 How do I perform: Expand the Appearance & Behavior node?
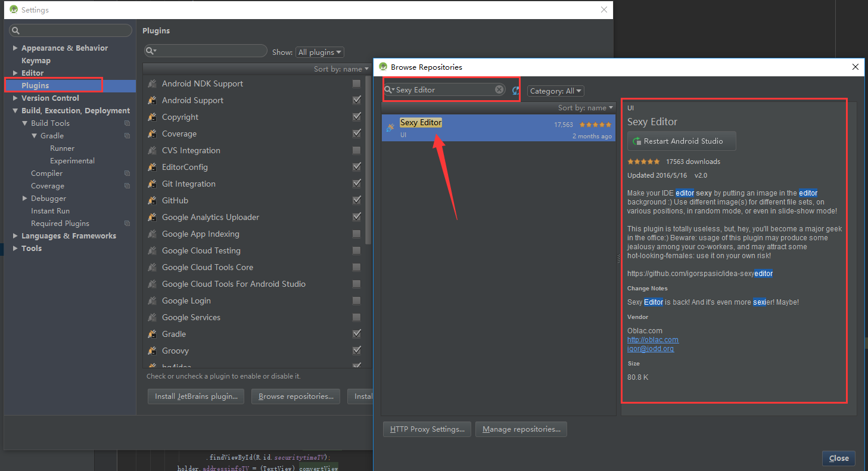[15, 48]
